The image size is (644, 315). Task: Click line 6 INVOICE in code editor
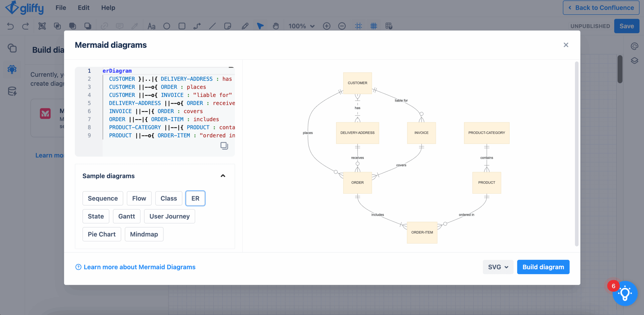(x=120, y=111)
